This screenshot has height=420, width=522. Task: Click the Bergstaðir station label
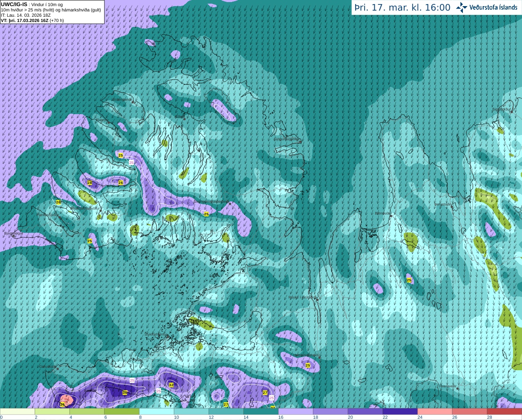443,204
